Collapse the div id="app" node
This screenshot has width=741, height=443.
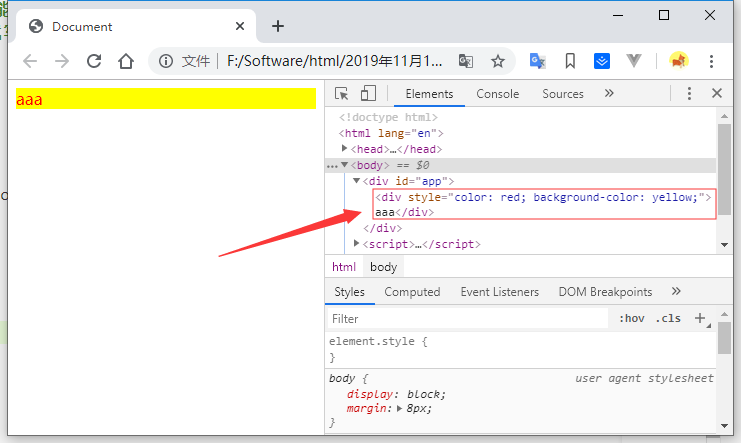coord(357,181)
